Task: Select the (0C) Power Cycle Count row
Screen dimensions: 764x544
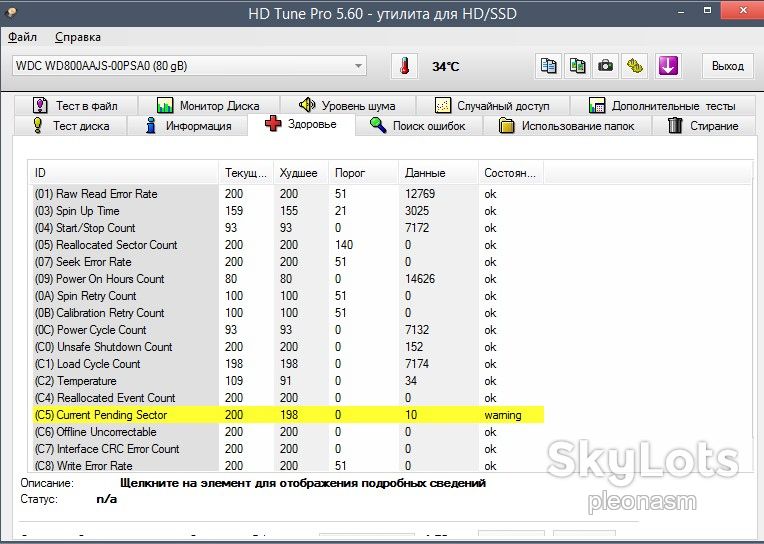Action: [x=288, y=330]
